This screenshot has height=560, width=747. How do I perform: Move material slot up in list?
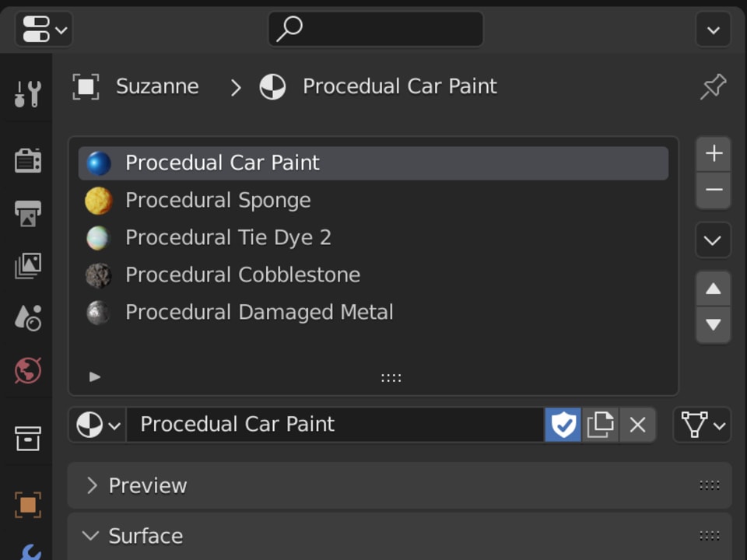click(713, 289)
